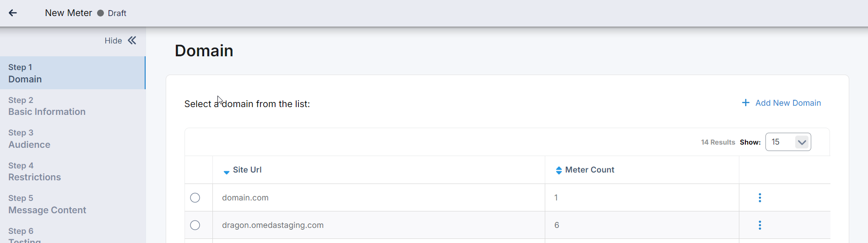
Task: Click the Add New Domain link
Action: tap(788, 103)
